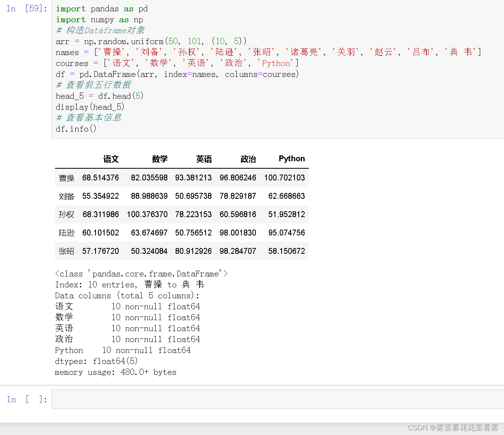504x435 pixels.
Task: Click cell value 100.376370
Action: click(147, 214)
